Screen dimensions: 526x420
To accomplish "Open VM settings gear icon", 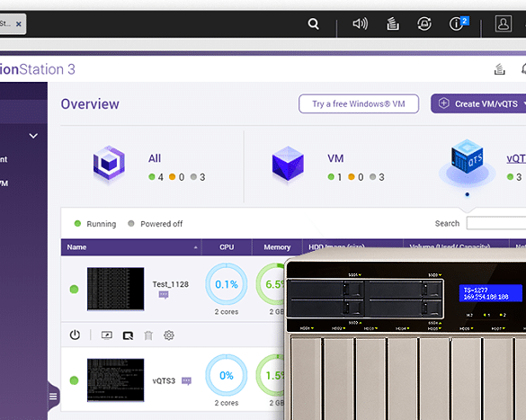I will [x=169, y=335].
